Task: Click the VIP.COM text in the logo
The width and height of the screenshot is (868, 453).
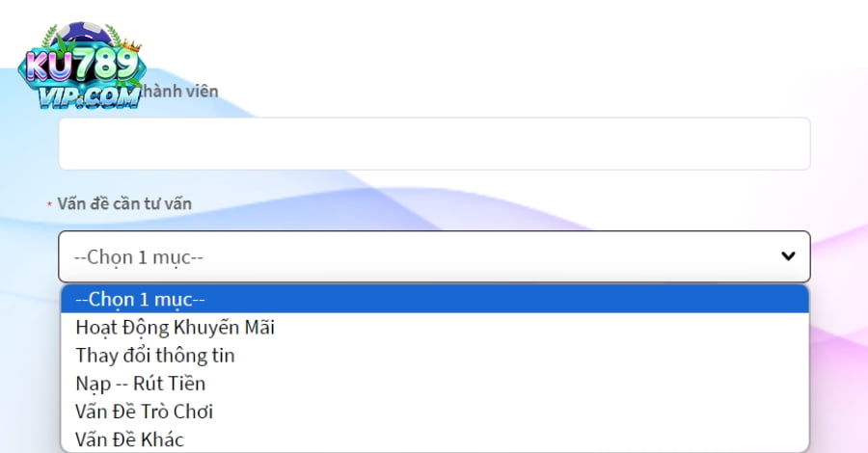Action: (x=89, y=96)
